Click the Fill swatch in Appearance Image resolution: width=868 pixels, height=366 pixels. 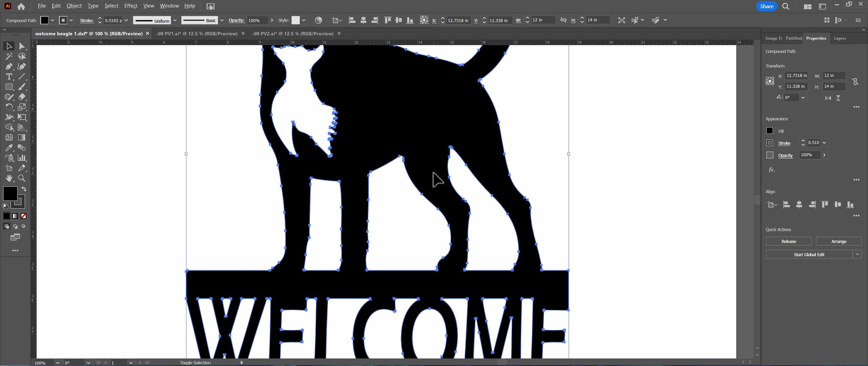(x=769, y=131)
